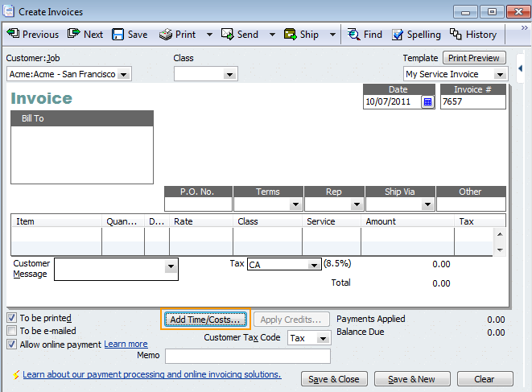
Task: Click the P.O. No. field
Action: 198,204
